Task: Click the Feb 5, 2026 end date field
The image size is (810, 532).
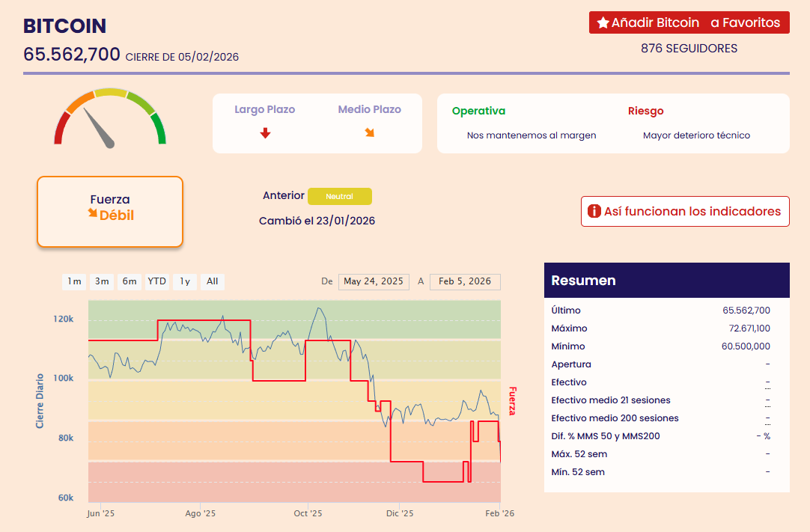Action: 465,281
